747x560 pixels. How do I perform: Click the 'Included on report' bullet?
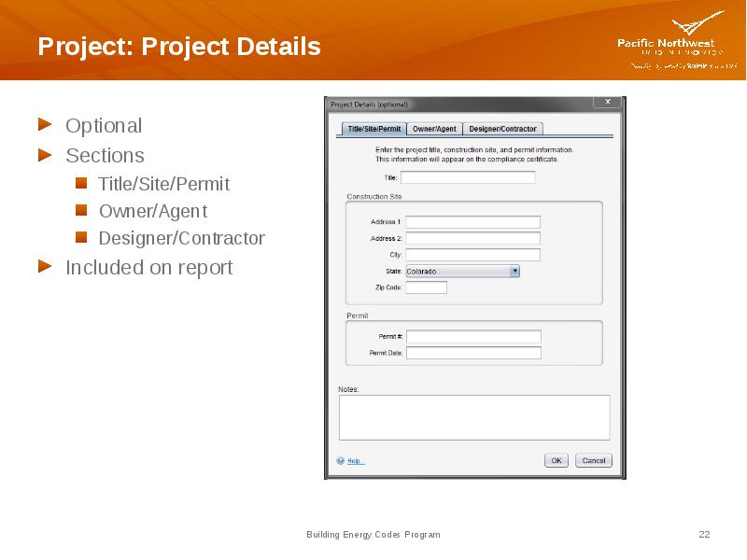tap(149, 268)
